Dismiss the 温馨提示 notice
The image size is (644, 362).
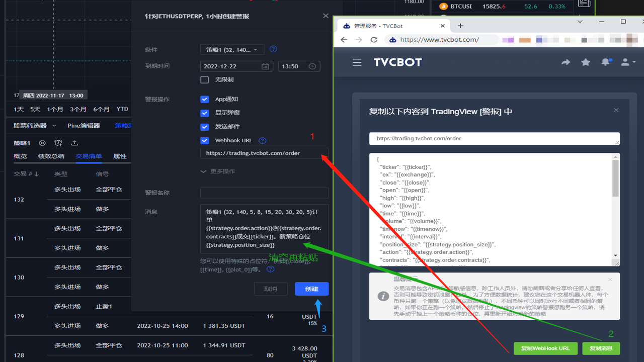(x=610, y=280)
